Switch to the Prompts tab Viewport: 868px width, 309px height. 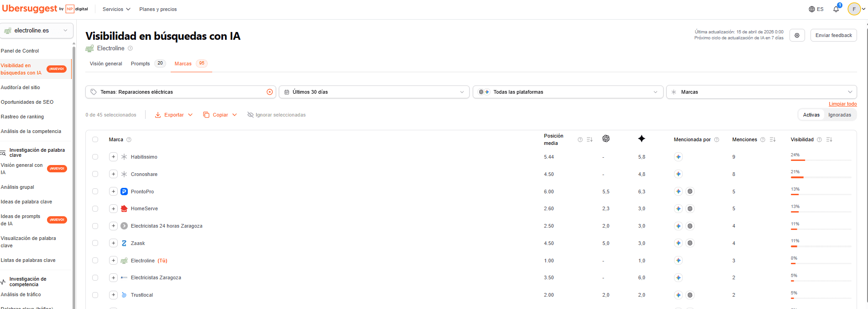click(x=147, y=64)
